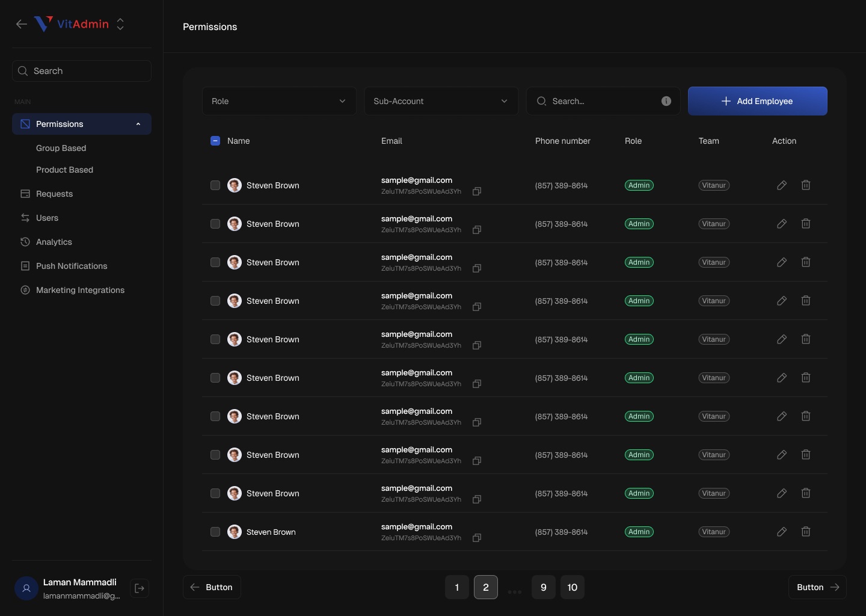Copy the email ID in the last row
Viewport: 866px width, 616px height.
[x=477, y=538]
